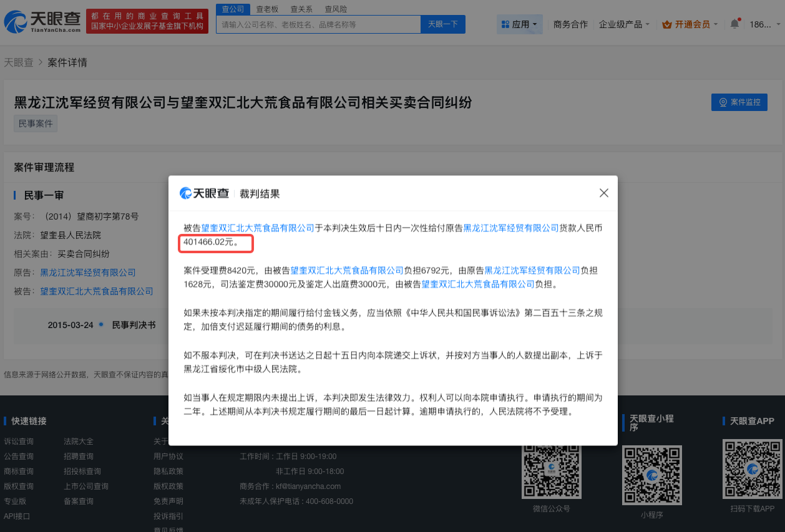Click the 民事案件 tag

[x=36, y=123]
